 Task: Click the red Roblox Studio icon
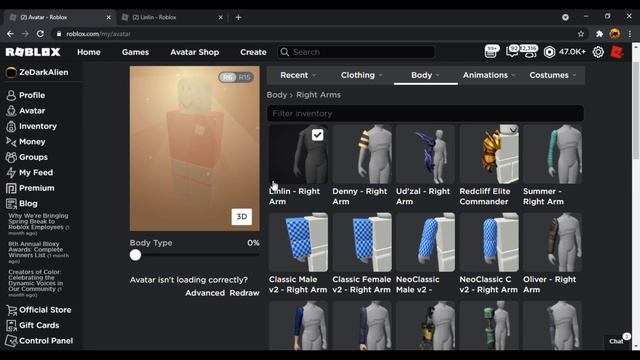(617, 52)
